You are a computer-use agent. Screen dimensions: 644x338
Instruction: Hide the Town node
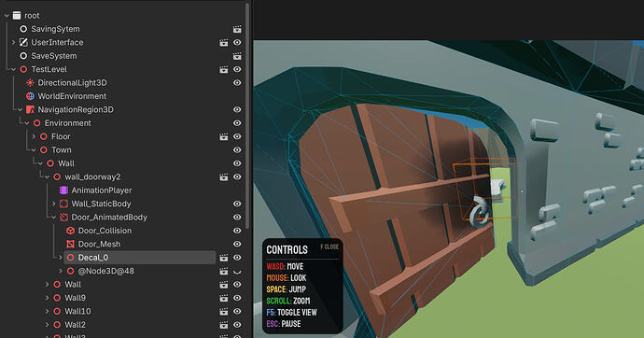tap(237, 150)
